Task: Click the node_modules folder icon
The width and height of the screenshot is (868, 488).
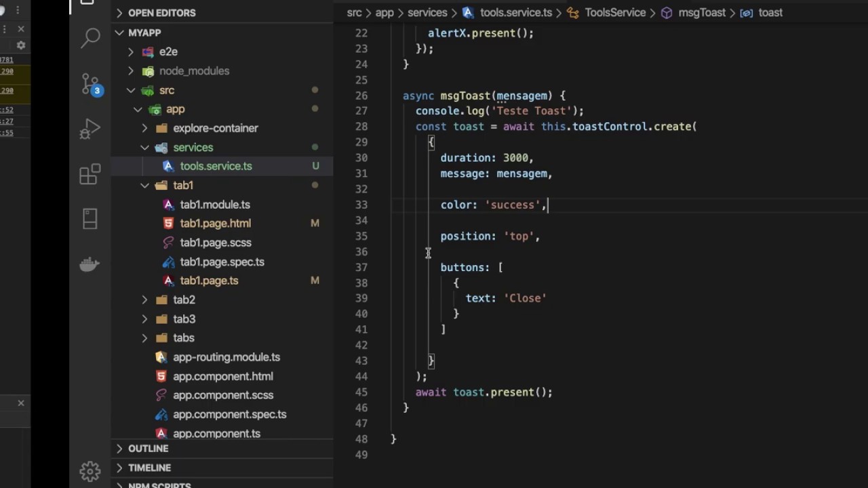Action: pyautogui.click(x=147, y=70)
